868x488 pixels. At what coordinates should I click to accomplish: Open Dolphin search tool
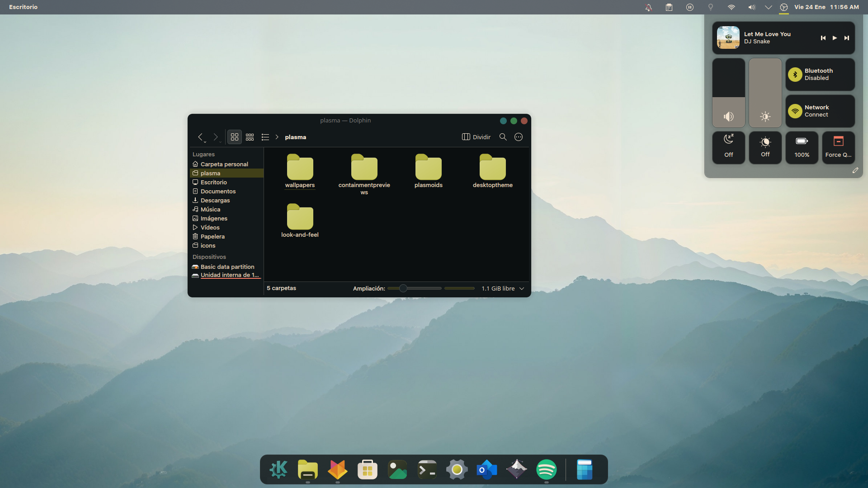pyautogui.click(x=503, y=137)
